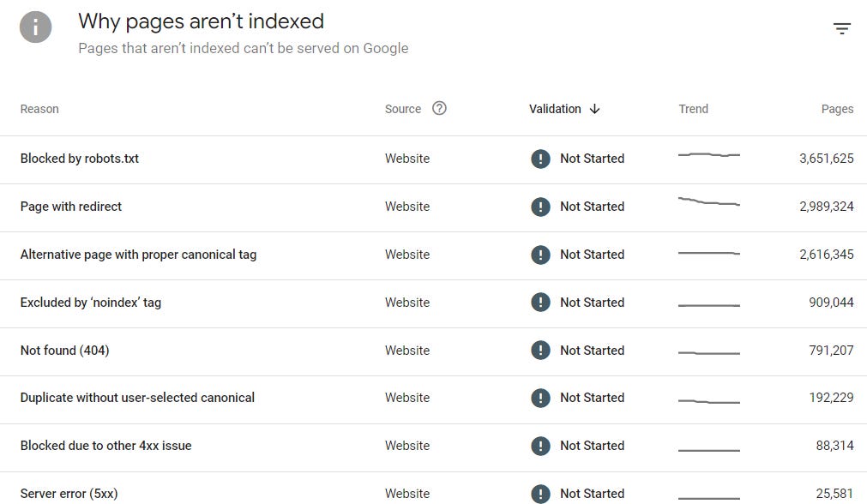Click Website source in Blocked by robots.txt row
Viewport: 867px width, 504px height.
pos(407,159)
